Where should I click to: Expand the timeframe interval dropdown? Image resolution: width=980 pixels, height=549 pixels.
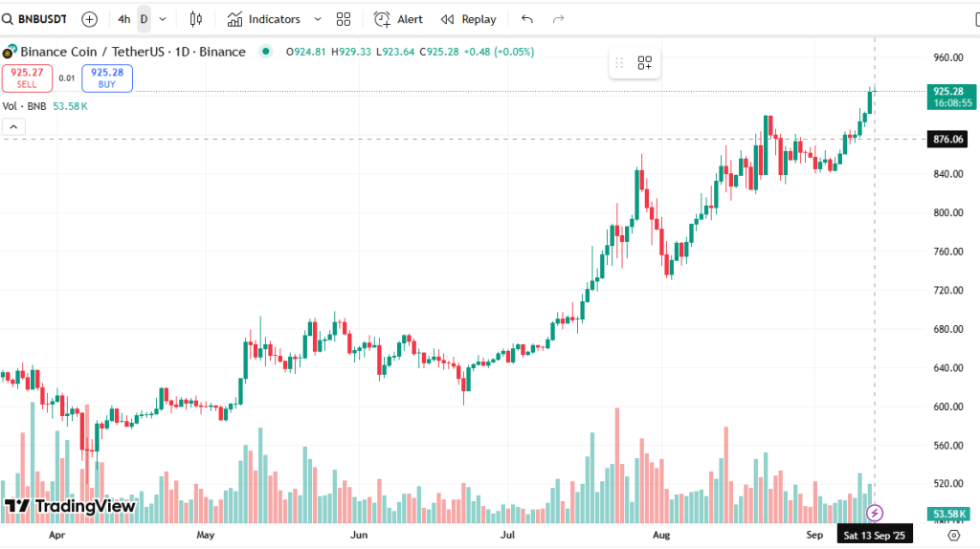(163, 19)
